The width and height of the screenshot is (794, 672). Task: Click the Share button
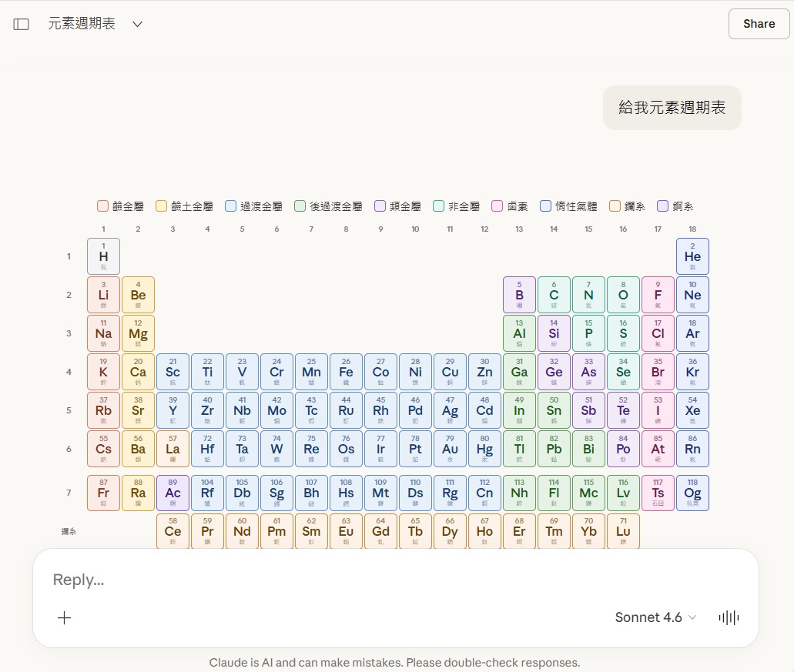point(758,24)
